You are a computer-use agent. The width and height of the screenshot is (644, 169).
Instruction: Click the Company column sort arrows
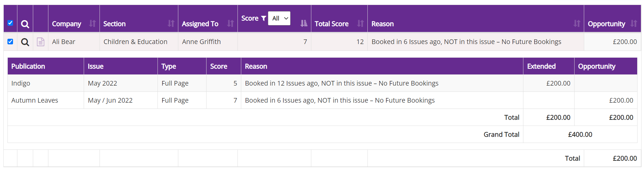[x=92, y=24]
